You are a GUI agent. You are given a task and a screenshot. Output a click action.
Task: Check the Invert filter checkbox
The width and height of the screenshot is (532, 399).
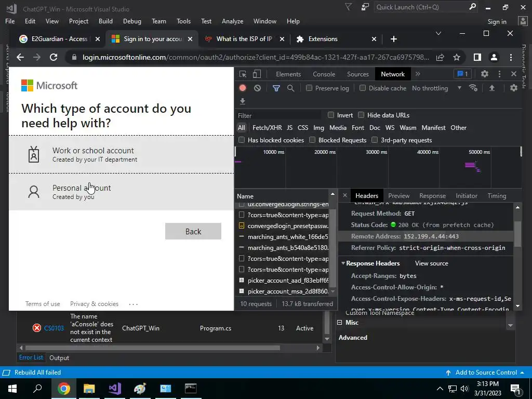331,115
